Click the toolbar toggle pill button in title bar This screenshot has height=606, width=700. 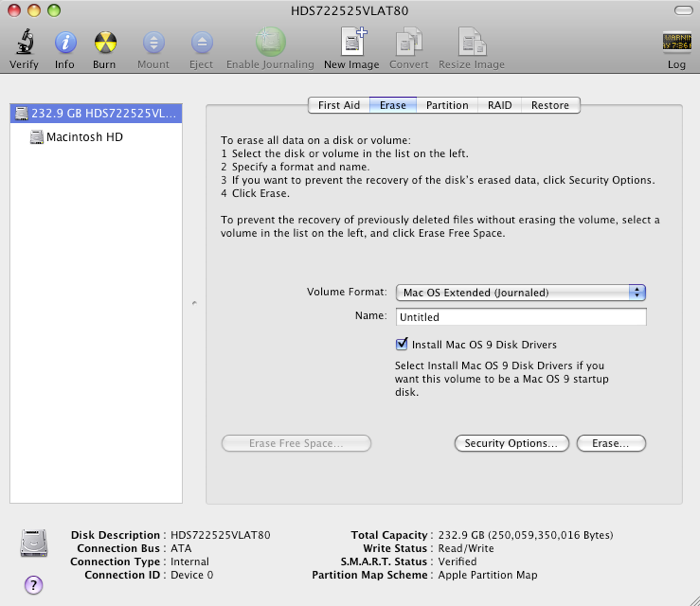tap(683, 10)
